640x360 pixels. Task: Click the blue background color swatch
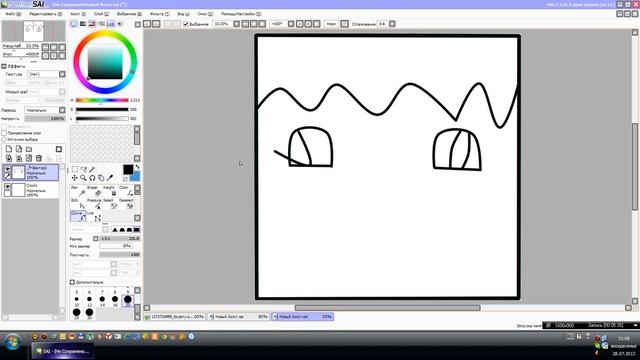(135, 176)
